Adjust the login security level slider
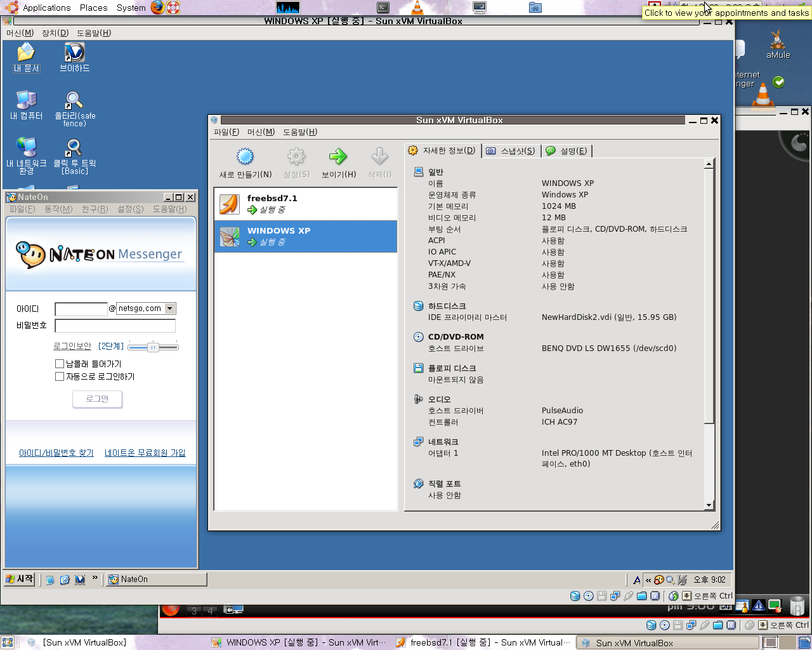The image size is (812, 650). click(153, 347)
